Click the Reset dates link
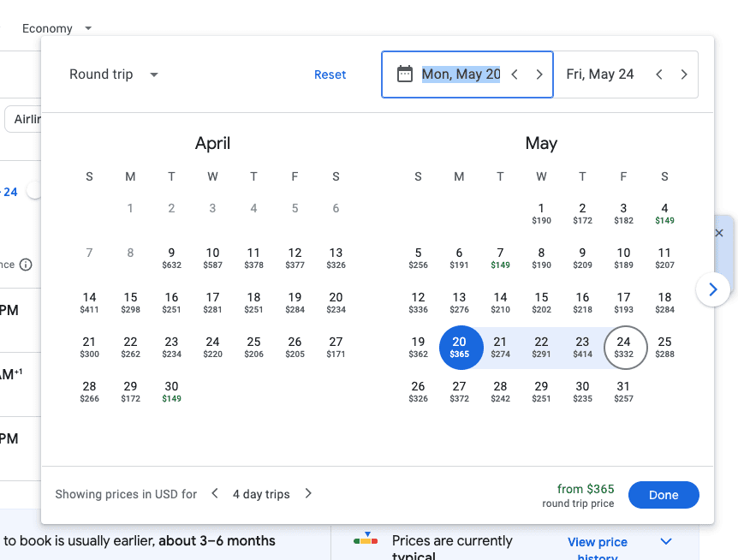This screenshot has height=560, width=738. (330, 74)
